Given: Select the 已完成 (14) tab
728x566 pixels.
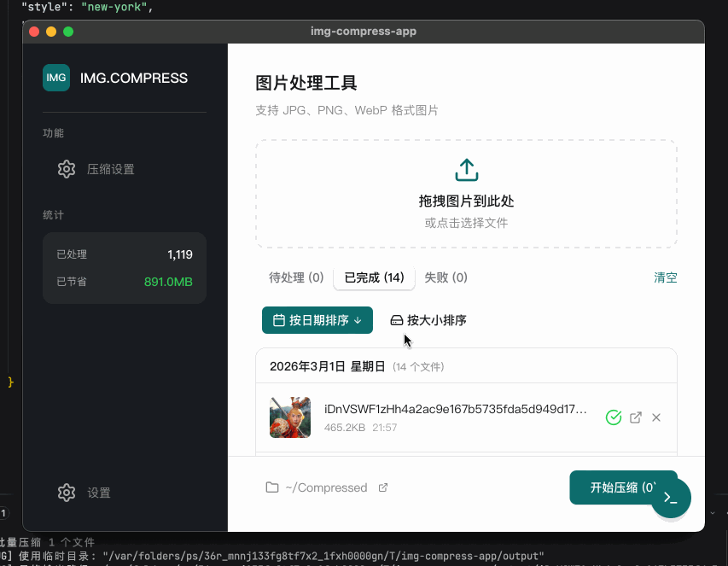Looking at the screenshot, I should pyautogui.click(x=374, y=277).
